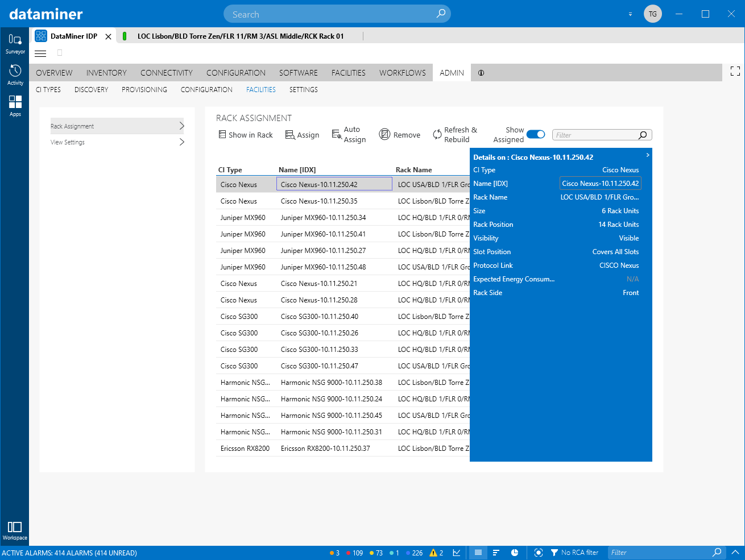Click the Auto Assign button
Viewport: 745px width, 560px height.
point(349,135)
